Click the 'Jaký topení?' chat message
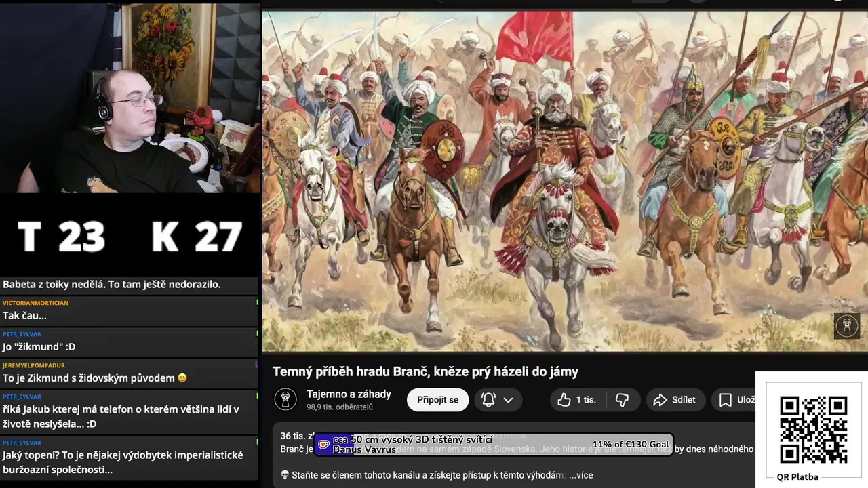Image resolution: width=868 pixels, height=488 pixels. pyautogui.click(x=123, y=462)
